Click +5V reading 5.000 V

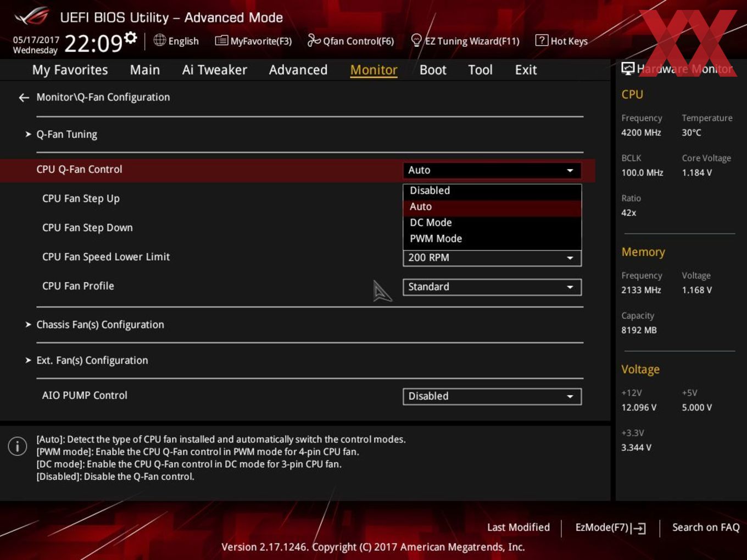pyautogui.click(x=696, y=407)
